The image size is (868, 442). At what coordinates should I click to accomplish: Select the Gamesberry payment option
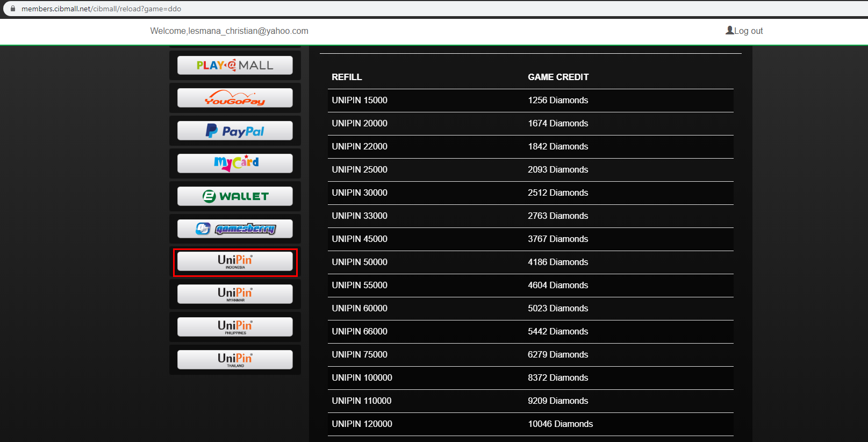235,230
